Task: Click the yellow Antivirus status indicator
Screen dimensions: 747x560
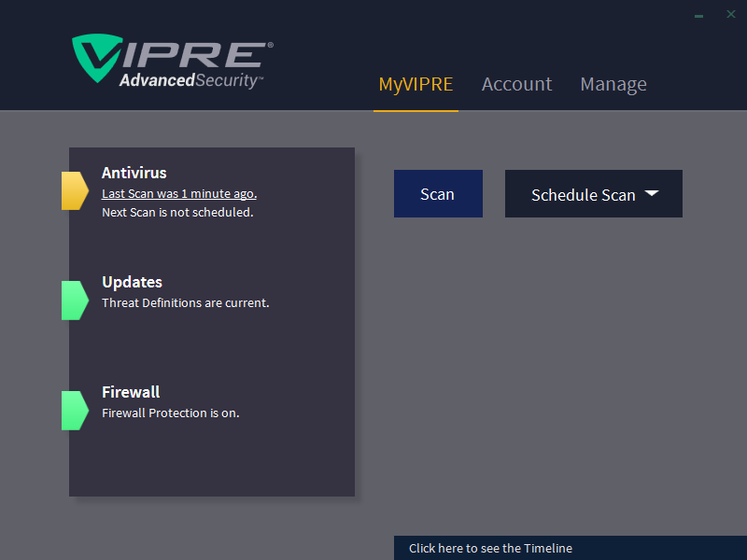Action: pos(74,190)
